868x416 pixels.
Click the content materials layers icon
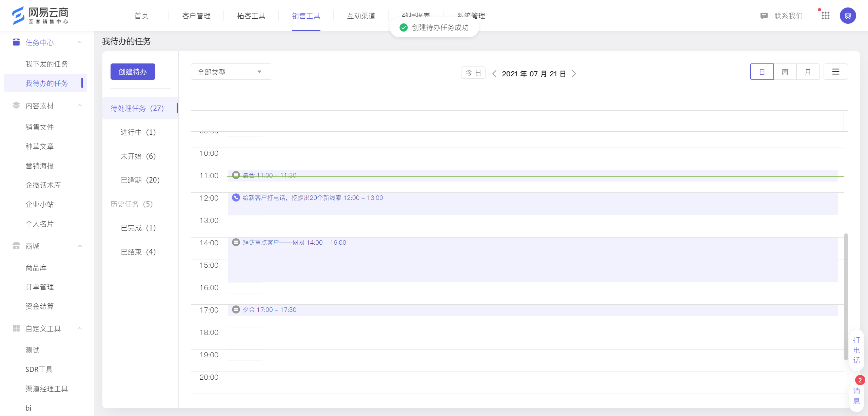[16, 106]
